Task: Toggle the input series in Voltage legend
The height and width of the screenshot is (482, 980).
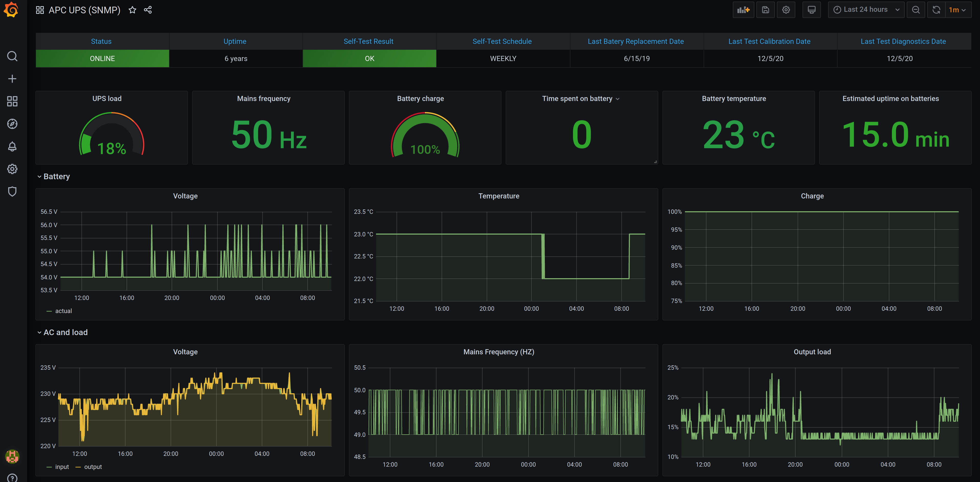Action: coord(62,467)
